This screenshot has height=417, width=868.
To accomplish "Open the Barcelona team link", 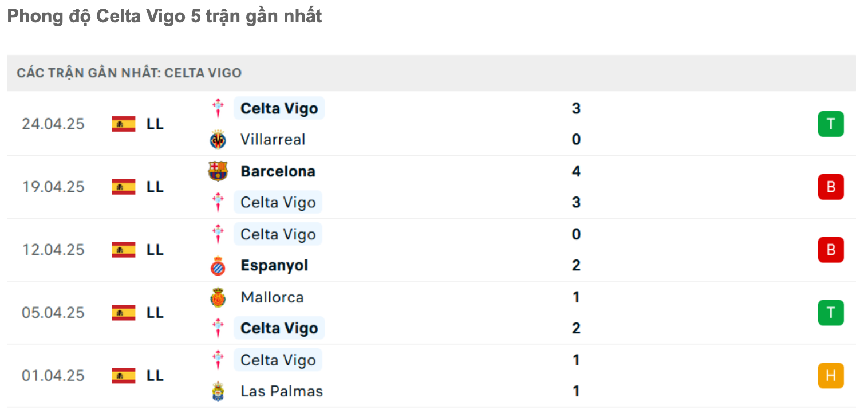I will (278, 171).
